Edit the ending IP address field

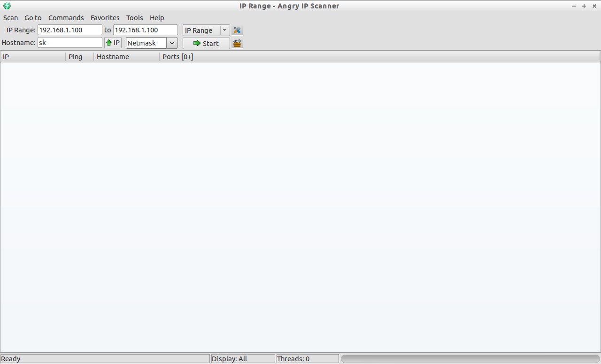(x=145, y=30)
